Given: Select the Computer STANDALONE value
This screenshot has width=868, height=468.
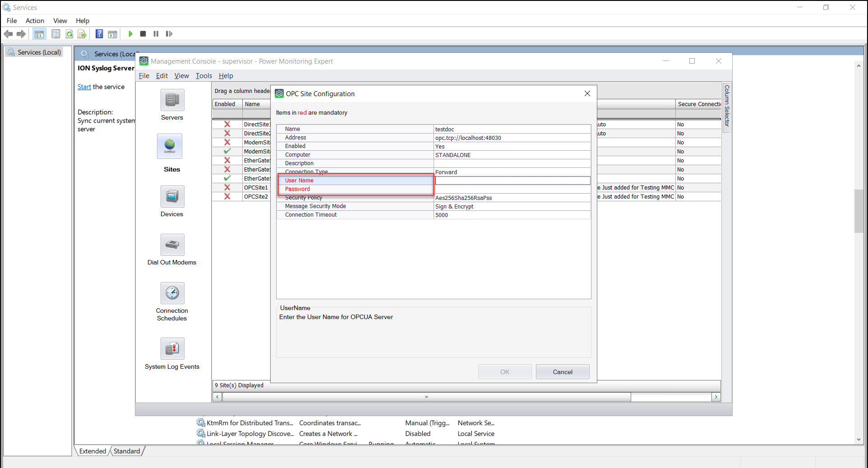Looking at the screenshot, I should pos(512,155).
